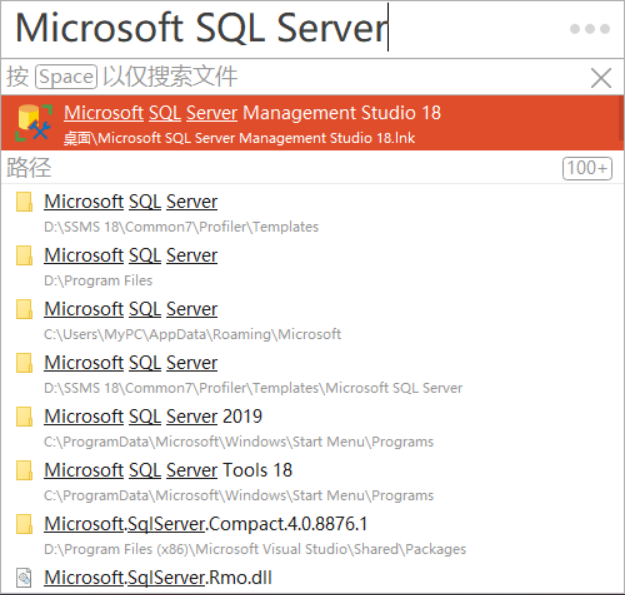Expand the 100+ path results count
This screenshot has width=625, height=595.
tap(587, 168)
